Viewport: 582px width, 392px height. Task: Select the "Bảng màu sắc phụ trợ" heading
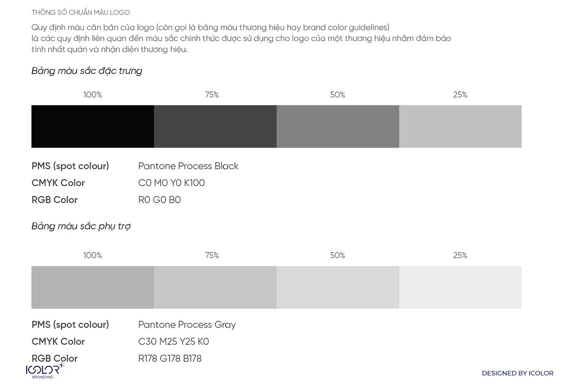click(81, 226)
